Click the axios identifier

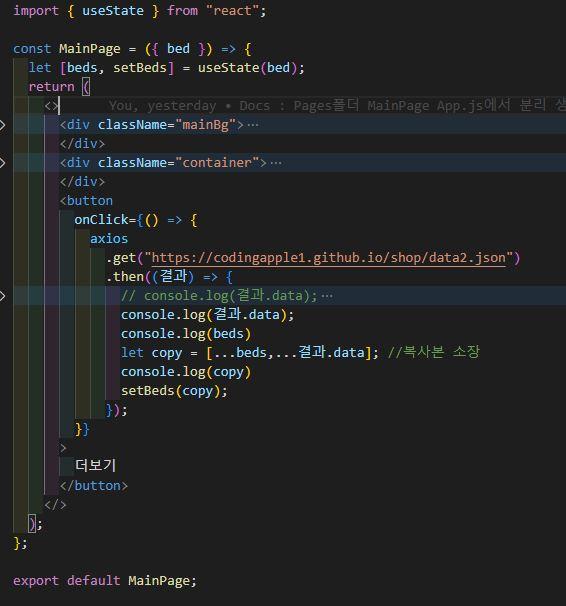pos(109,239)
